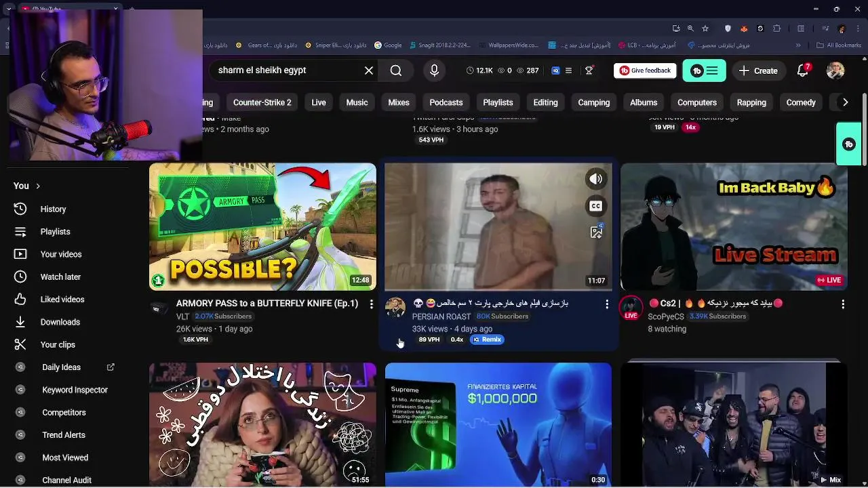Select the Camping filter chip

(x=594, y=102)
